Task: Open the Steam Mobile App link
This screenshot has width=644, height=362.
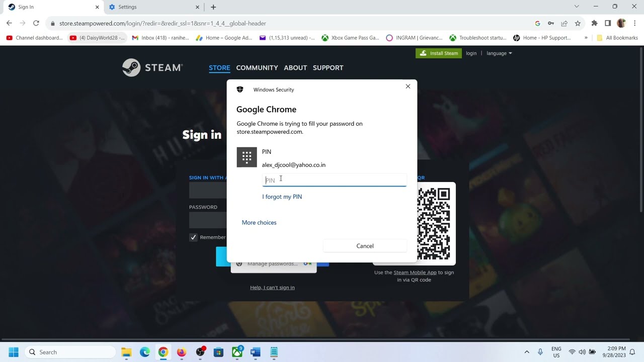Action: [415, 273]
